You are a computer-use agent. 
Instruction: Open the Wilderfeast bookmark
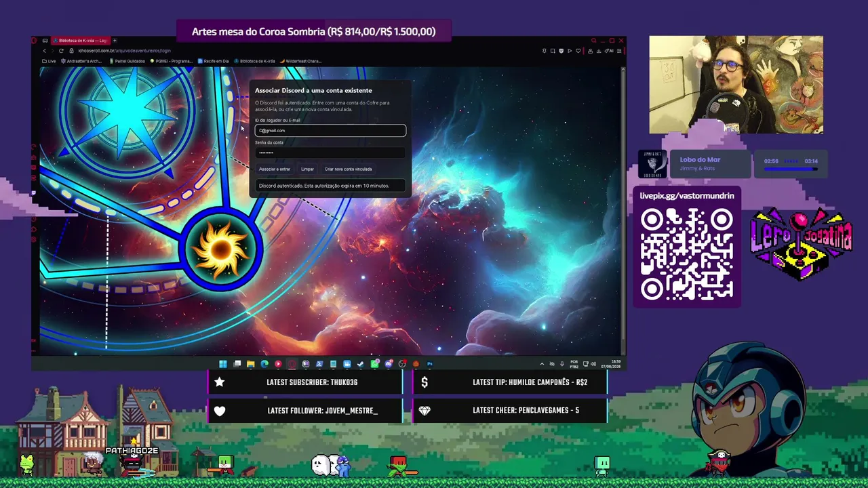(300, 61)
